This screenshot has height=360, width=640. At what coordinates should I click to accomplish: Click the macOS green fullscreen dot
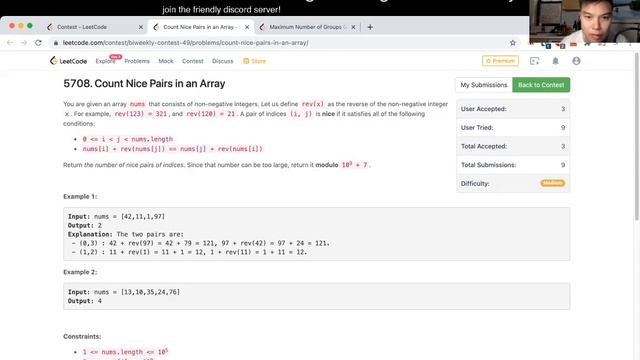[30, 26]
